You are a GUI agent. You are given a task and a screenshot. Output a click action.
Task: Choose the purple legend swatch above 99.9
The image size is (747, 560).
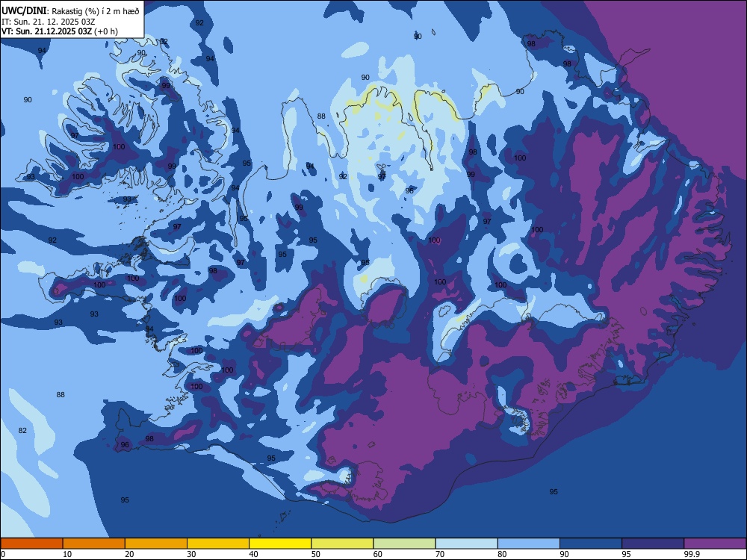(715, 544)
